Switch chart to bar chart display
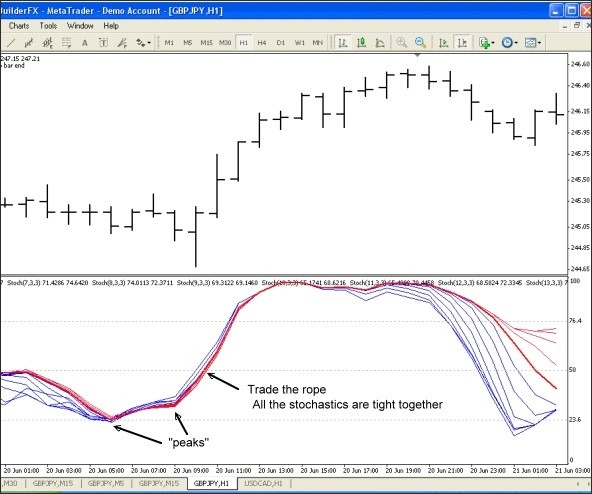Viewport: 592px width, 494px height. [342, 43]
